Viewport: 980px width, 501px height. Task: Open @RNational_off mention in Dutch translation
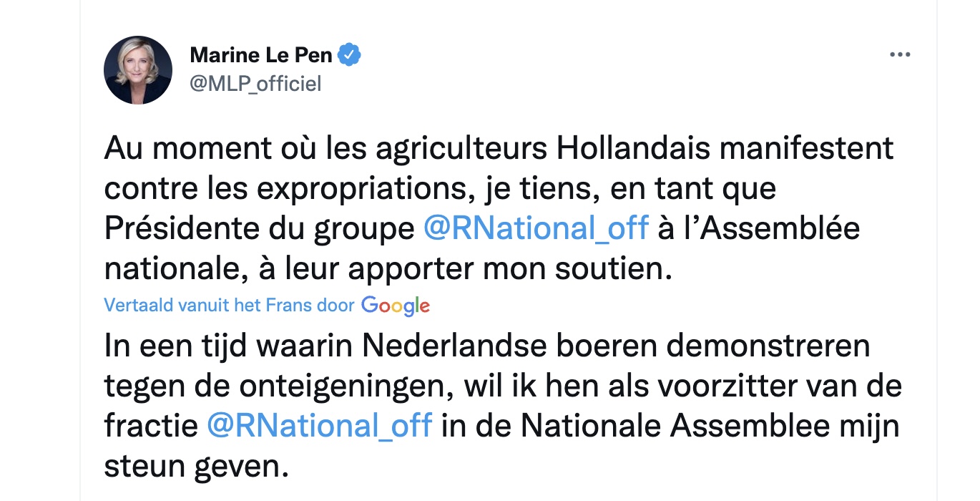point(319,425)
